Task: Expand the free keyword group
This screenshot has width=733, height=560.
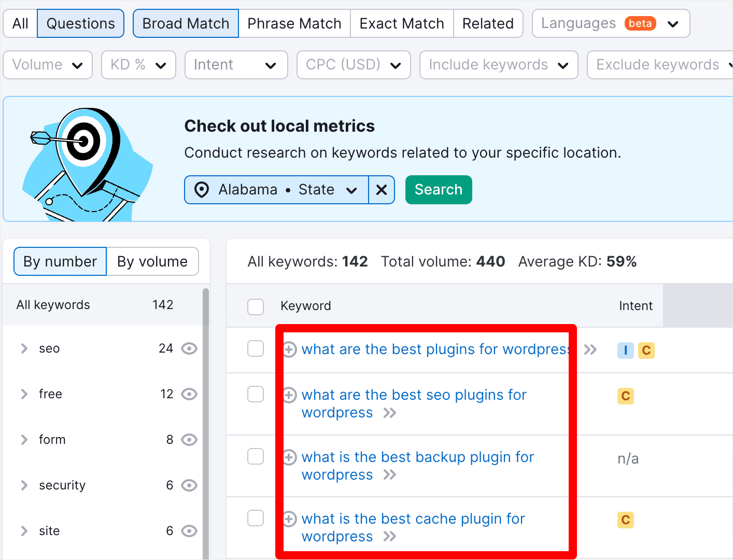Action: pyautogui.click(x=24, y=394)
